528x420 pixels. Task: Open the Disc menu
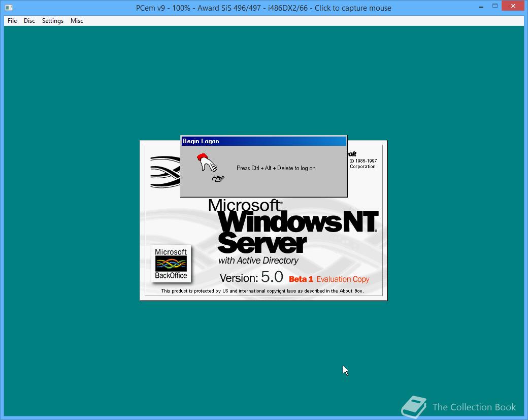29,20
